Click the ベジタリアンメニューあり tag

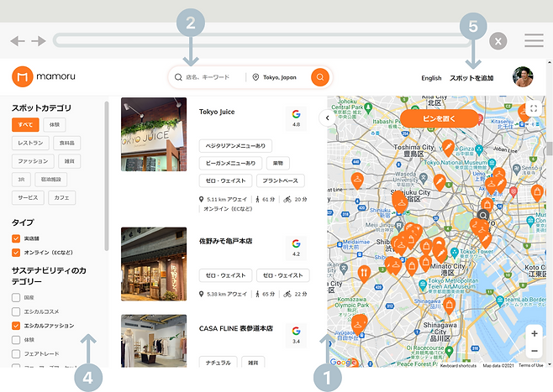pyautogui.click(x=235, y=146)
